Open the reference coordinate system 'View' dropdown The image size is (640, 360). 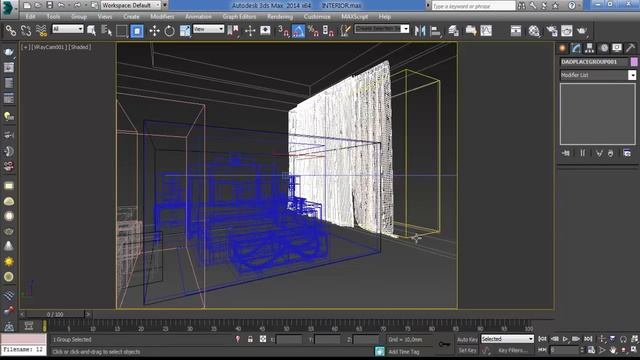point(208,29)
